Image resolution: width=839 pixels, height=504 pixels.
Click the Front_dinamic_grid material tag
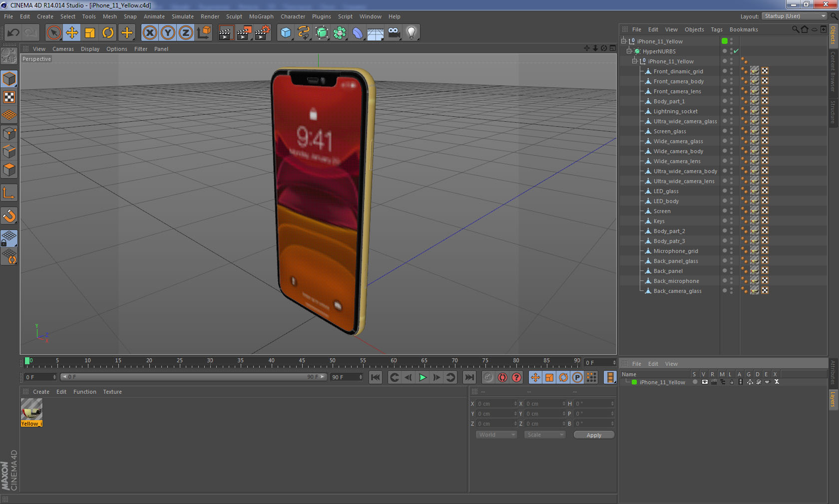755,71
